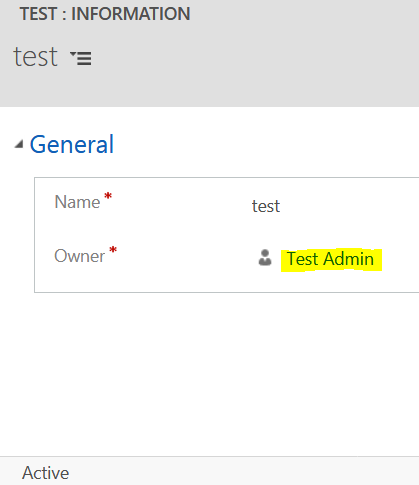Viewport: 419px width, 485px height.
Task: Click empty status bar area right of Active
Action: (243, 473)
